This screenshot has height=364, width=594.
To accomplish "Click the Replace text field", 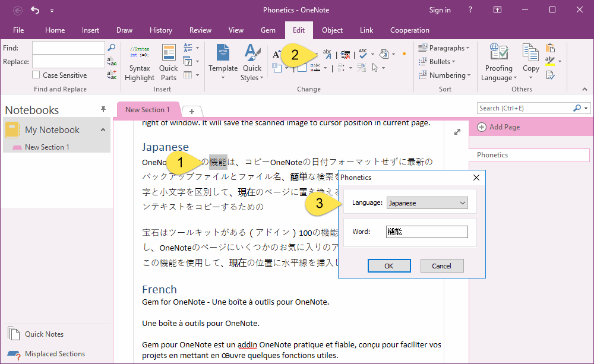I will point(68,61).
